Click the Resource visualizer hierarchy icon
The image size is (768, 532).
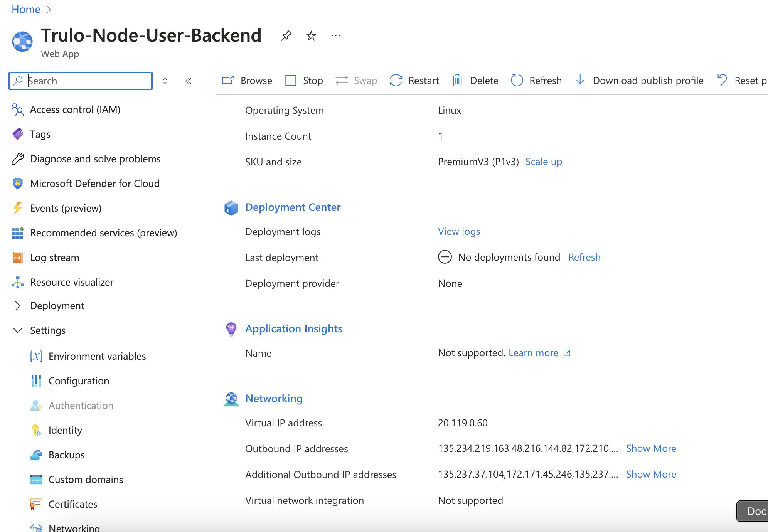point(17,283)
